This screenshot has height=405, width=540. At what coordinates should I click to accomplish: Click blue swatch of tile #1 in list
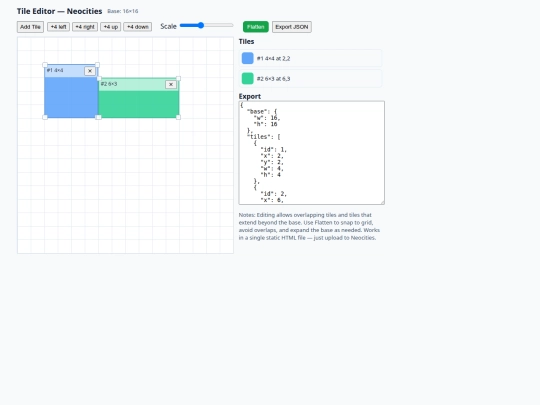248,58
